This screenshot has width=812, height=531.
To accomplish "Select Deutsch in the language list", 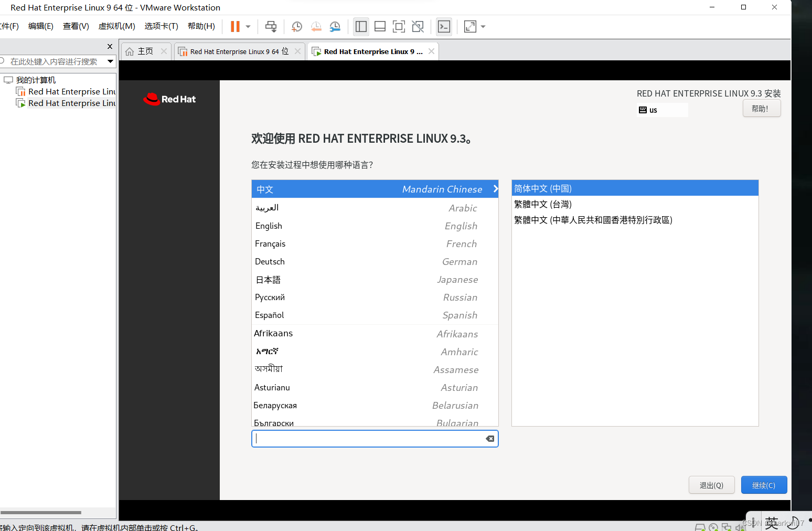I will pos(375,261).
